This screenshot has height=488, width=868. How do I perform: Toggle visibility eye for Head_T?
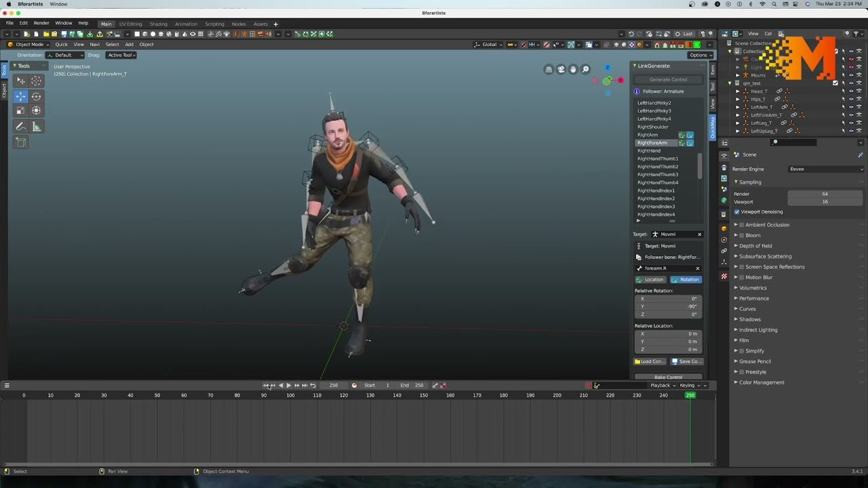[x=851, y=91]
